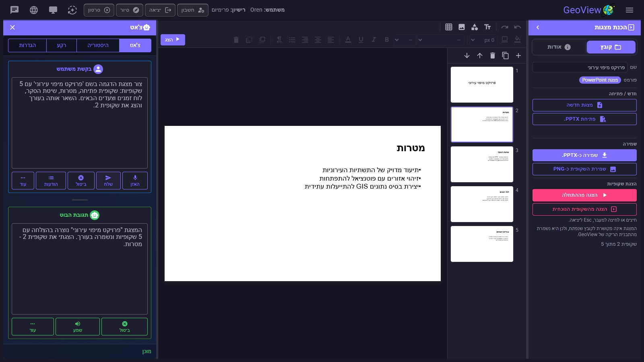Collapse the presentation panel with the chevron
This screenshot has width=644, height=362.
click(538, 27)
